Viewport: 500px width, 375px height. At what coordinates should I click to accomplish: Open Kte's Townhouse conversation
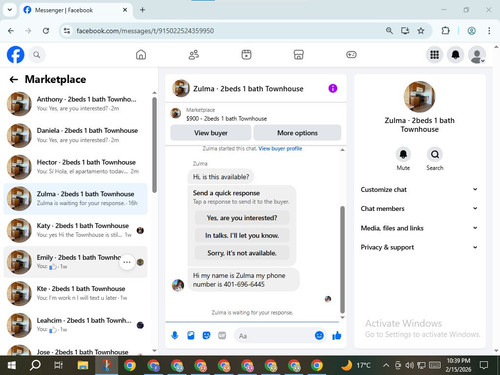pyautogui.click(x=75, y=293)
